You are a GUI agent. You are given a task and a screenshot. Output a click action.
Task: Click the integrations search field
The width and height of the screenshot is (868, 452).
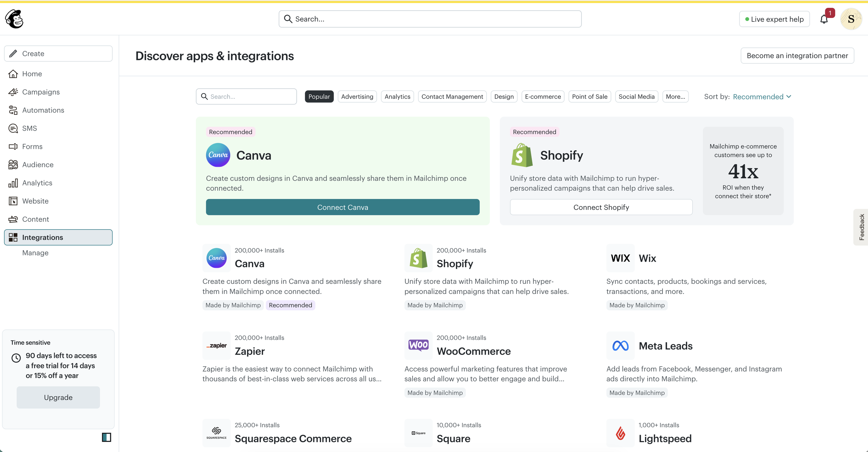(246, 97)
